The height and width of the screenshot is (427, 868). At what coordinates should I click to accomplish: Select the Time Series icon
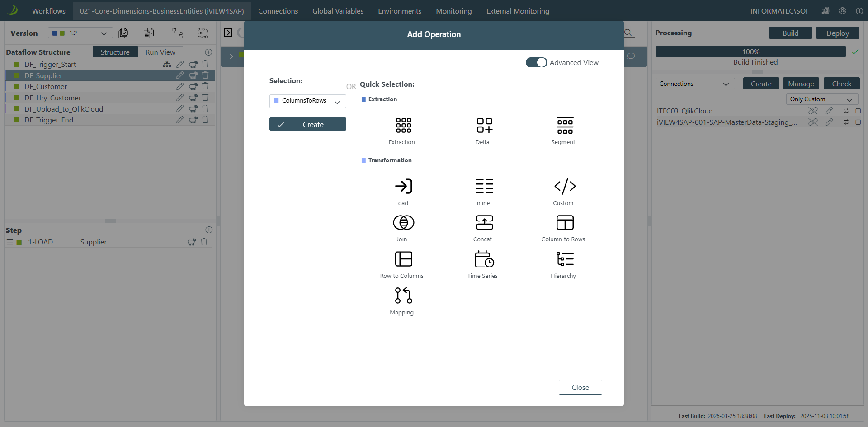coord(484,259)
